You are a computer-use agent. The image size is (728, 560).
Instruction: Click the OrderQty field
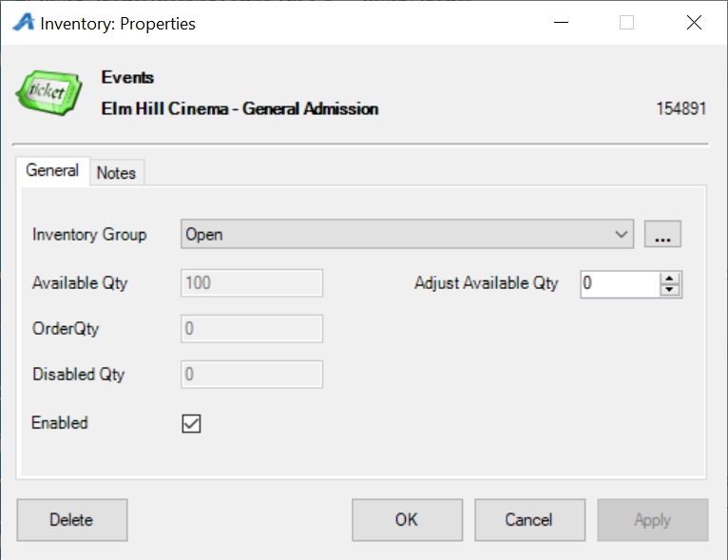[x=252, y=329]
